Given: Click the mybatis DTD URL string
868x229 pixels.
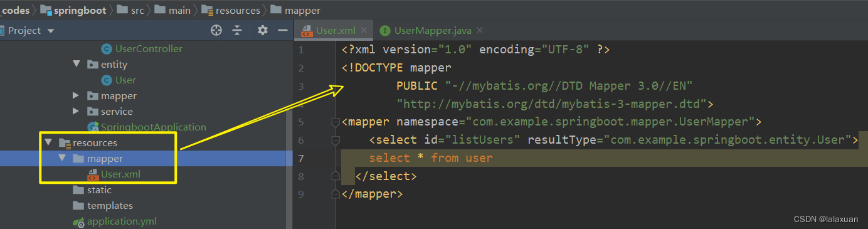Looking at the screenshot, I should (x=551, y=104).
